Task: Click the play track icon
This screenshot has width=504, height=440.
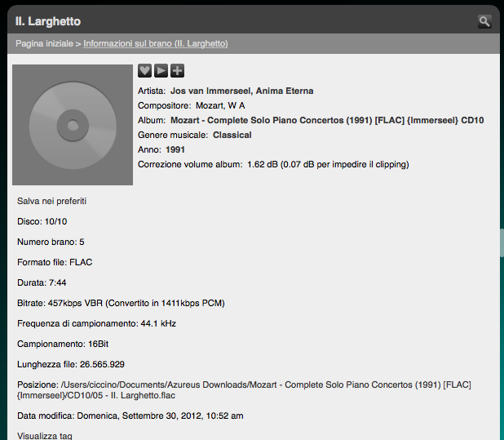Action: point(161,71)
